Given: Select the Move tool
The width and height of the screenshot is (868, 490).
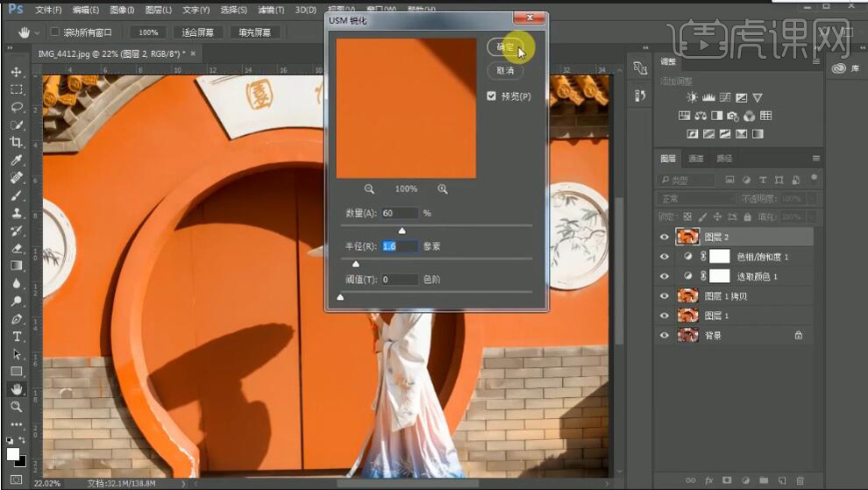Looking at the screenshot, I should 16,72.
